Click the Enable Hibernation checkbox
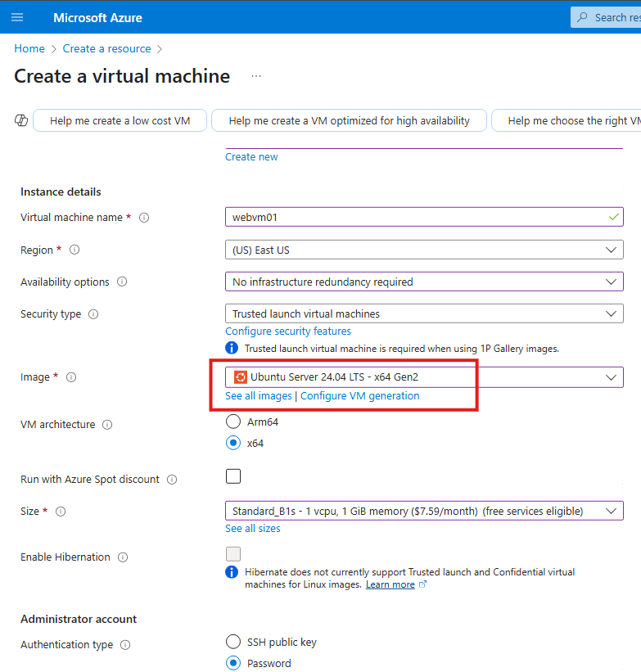Screen dimensions: 641x672 pyautogui.click(x=233, y=553)
